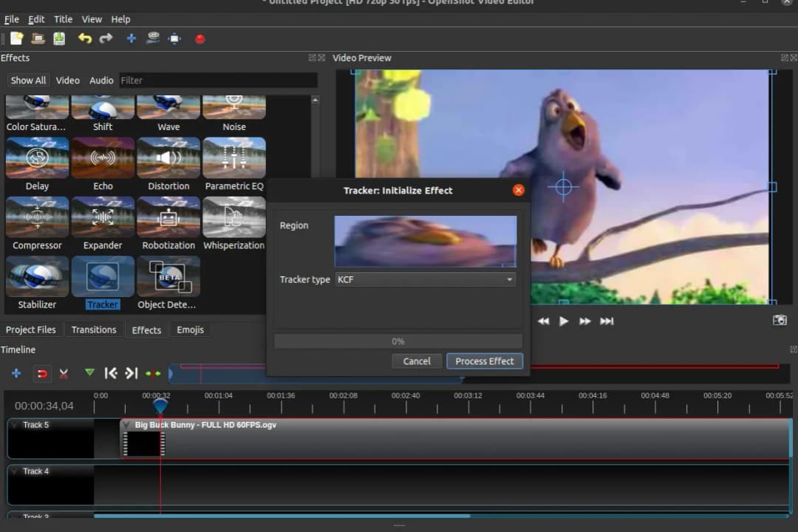Click the effect progress bar showing 0%
Image resolution: width=798 pixels, height=532 pixels.
click(398, 341)
